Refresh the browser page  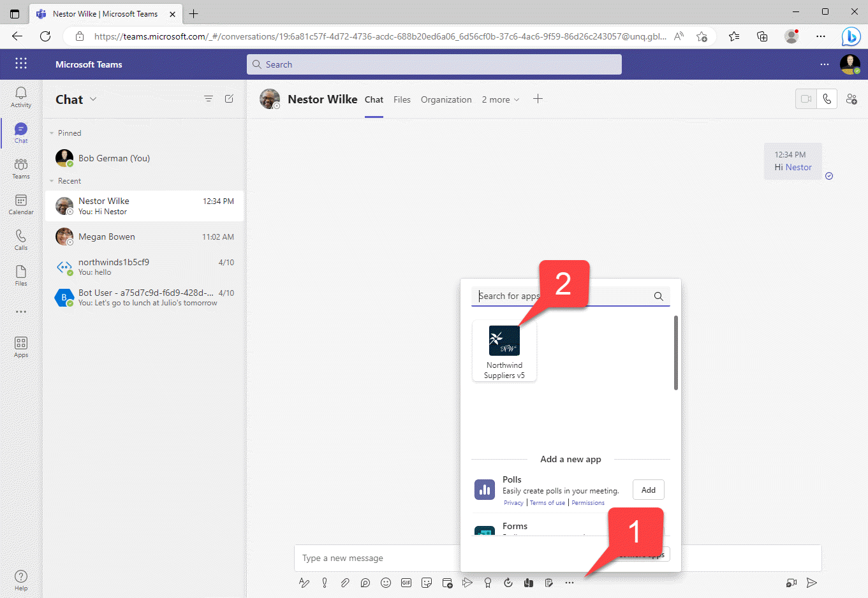pos(45,36)
